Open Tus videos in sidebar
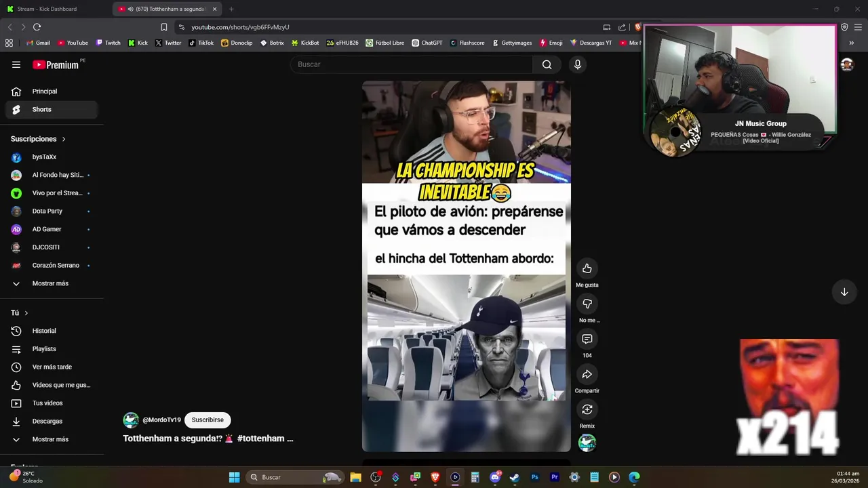 coord(52,403)
